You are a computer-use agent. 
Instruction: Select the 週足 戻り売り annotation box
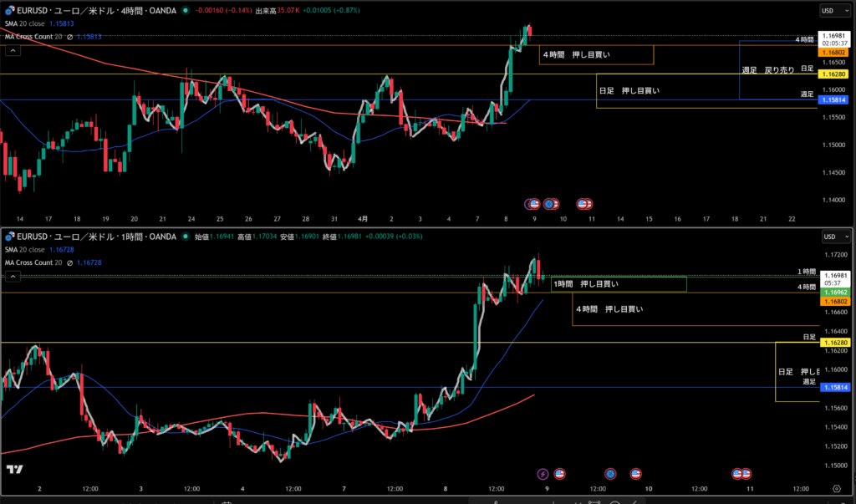point(767,70)
